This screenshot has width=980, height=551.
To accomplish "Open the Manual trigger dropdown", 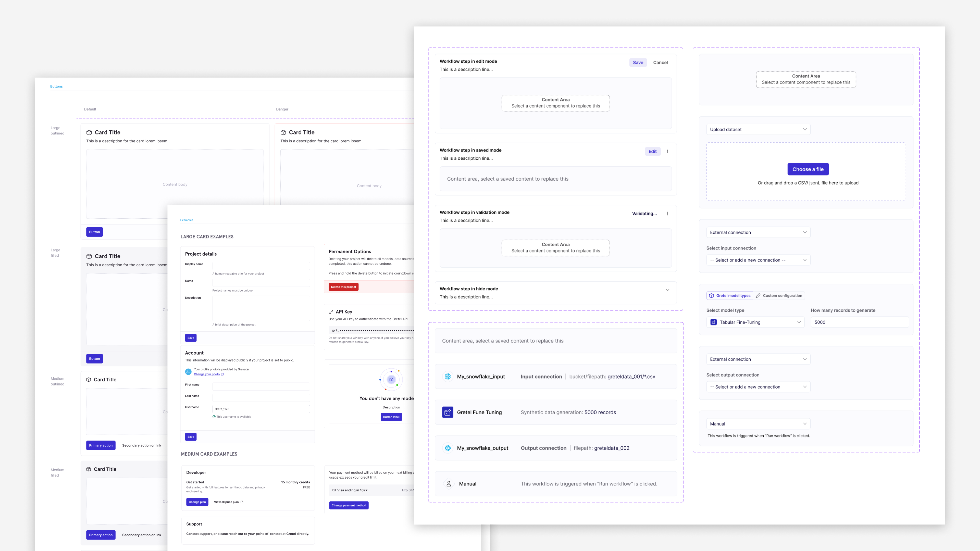I will pos(758,424).
